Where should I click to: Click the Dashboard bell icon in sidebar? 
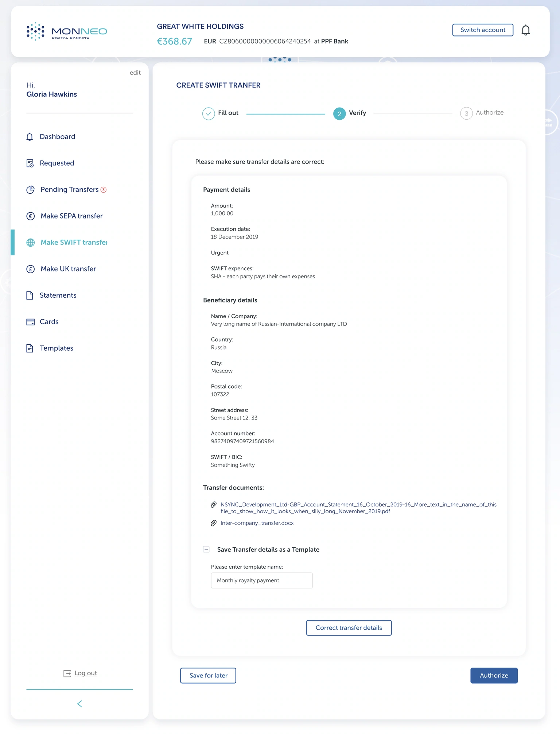click(30, 137)
